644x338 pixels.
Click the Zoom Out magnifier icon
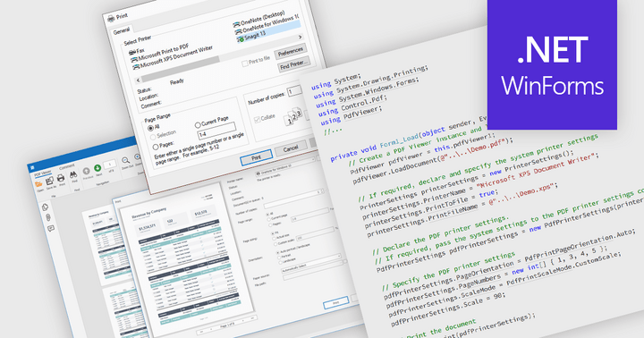pos(126,160)
